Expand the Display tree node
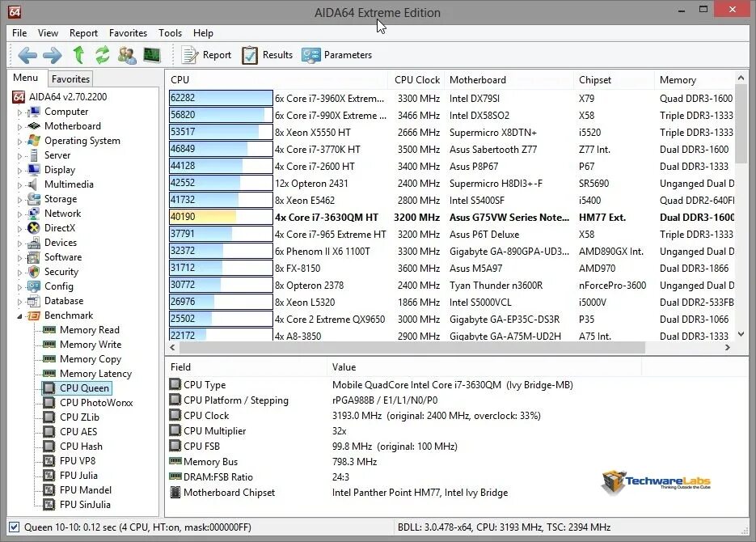 pyautogui.click(x=19, y=170)
